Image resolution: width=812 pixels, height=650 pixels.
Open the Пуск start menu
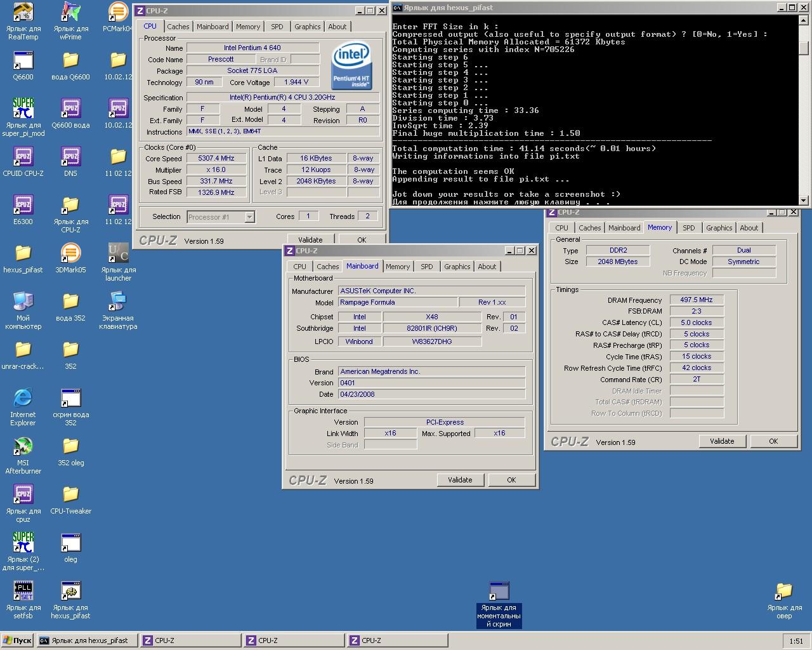[x=17, y=640]
